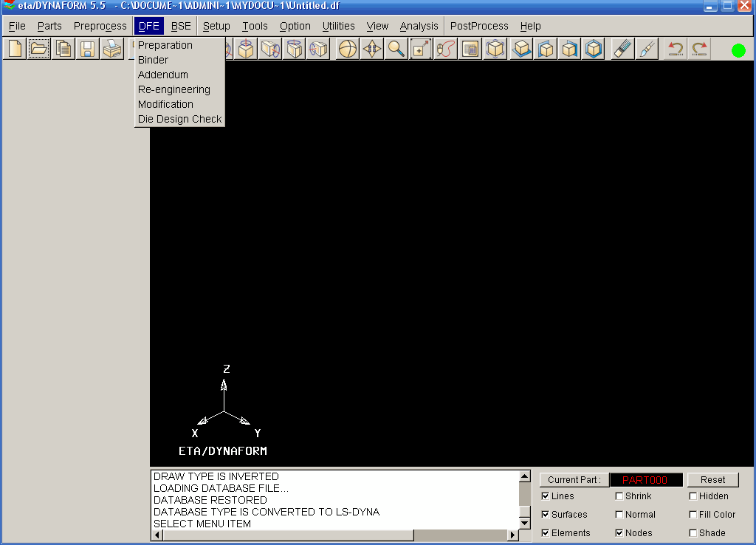This screenshot has width=756, height=545.
Task: Open the BSE menu
Action: click(182, 26)
